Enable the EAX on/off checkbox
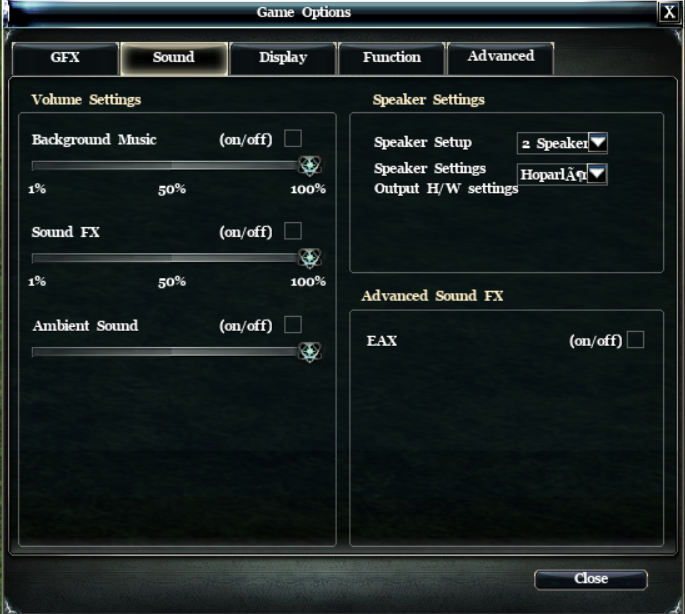685x614 pixels. pyautogui.click(x=635, y=340)
